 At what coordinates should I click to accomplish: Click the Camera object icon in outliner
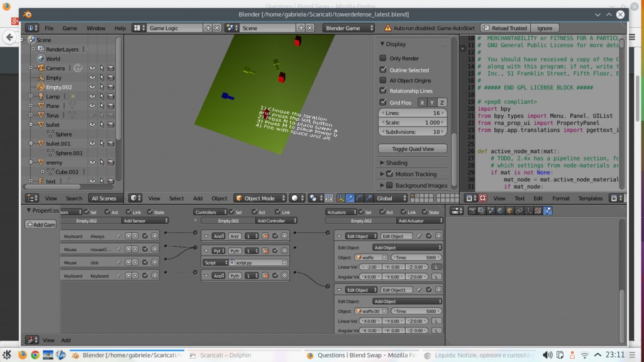point(40,68)
